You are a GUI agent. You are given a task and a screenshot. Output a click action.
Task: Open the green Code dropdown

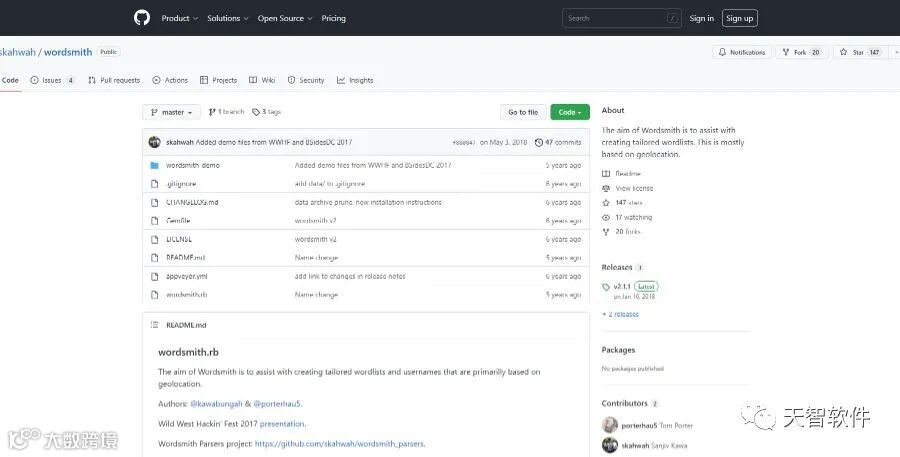[x=570, y=113]
